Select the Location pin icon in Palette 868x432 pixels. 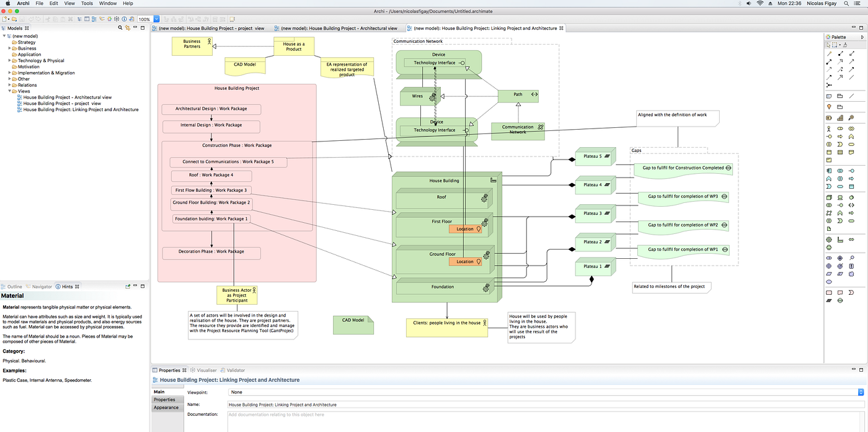click(829, 107)
